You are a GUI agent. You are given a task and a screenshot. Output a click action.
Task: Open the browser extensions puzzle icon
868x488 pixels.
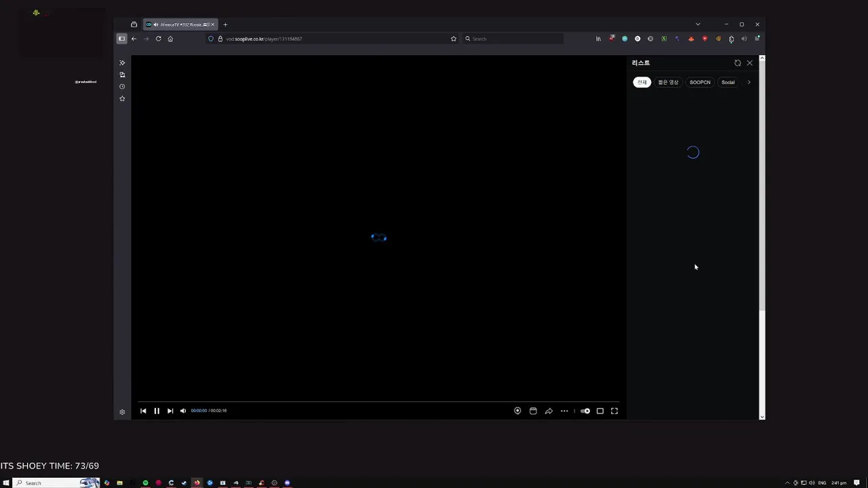coord(731,39)
